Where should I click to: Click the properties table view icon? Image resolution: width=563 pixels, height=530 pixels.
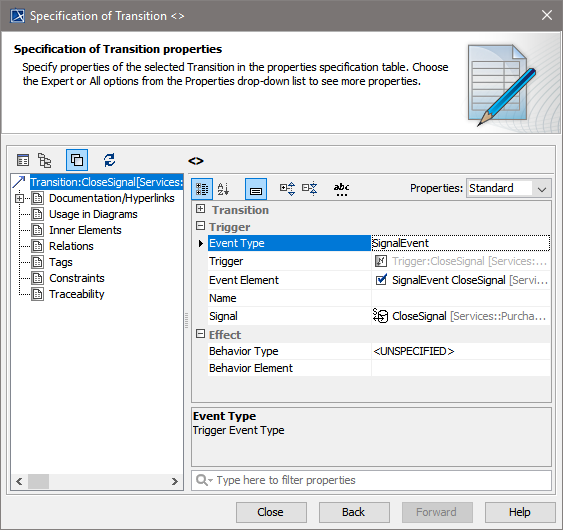click(23, 160)
